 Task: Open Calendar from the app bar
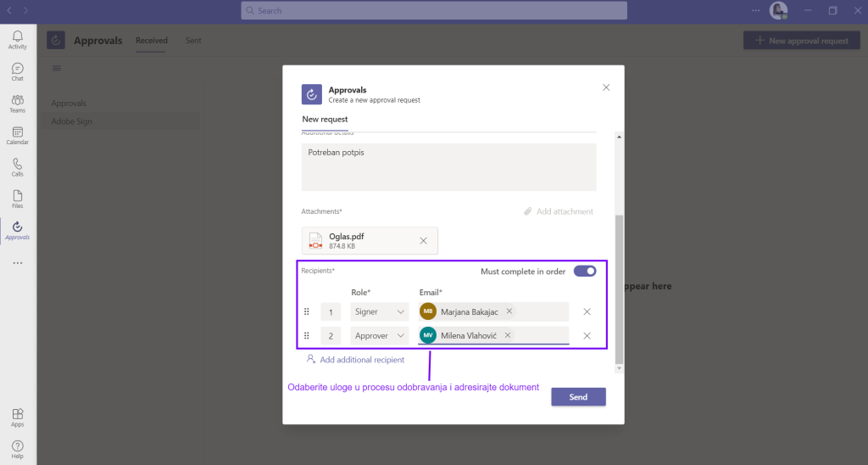(x=18, y=136)
